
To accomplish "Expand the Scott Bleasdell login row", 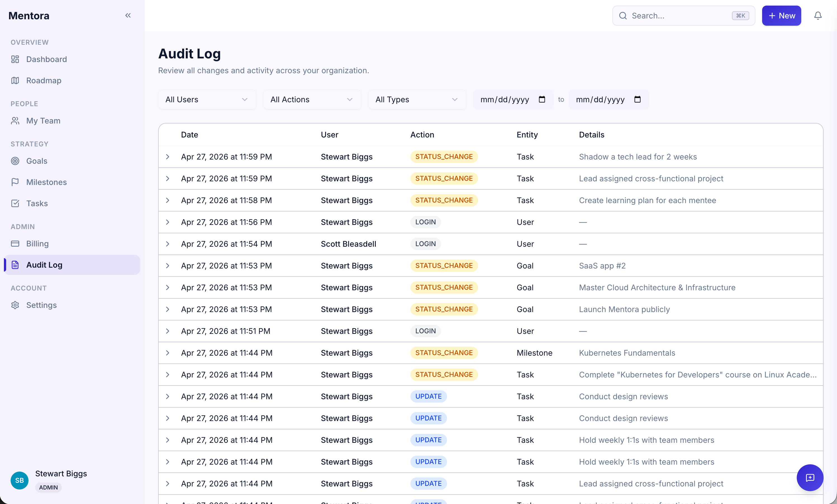I will coord(168,244).
